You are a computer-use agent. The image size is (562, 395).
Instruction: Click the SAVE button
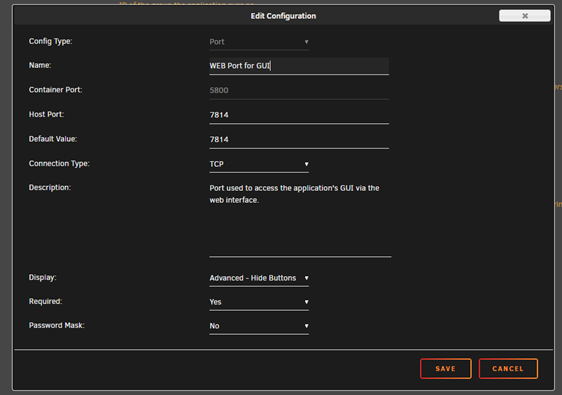pyautogui.click(x=446, y=368)
